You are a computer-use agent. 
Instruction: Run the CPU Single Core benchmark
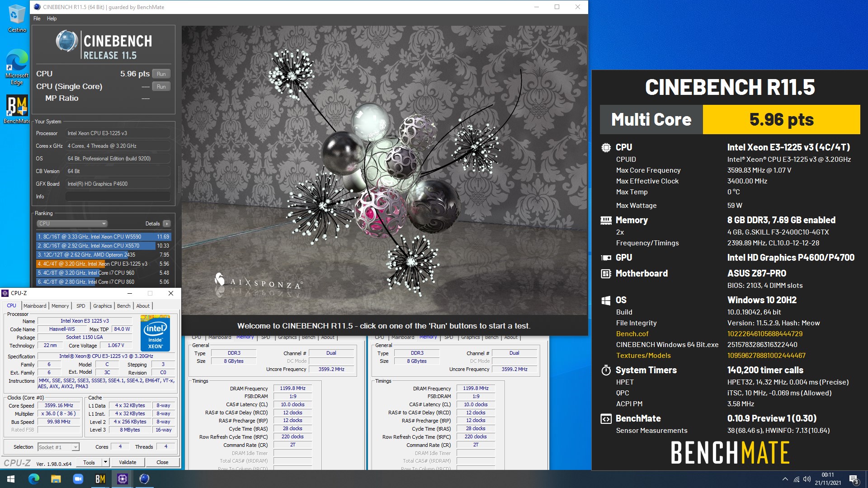161,86
